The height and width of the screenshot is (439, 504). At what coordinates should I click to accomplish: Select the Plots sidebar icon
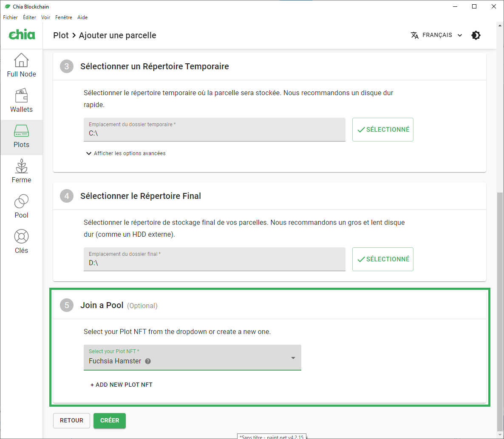pyautogui.click(x=21, y=136)
